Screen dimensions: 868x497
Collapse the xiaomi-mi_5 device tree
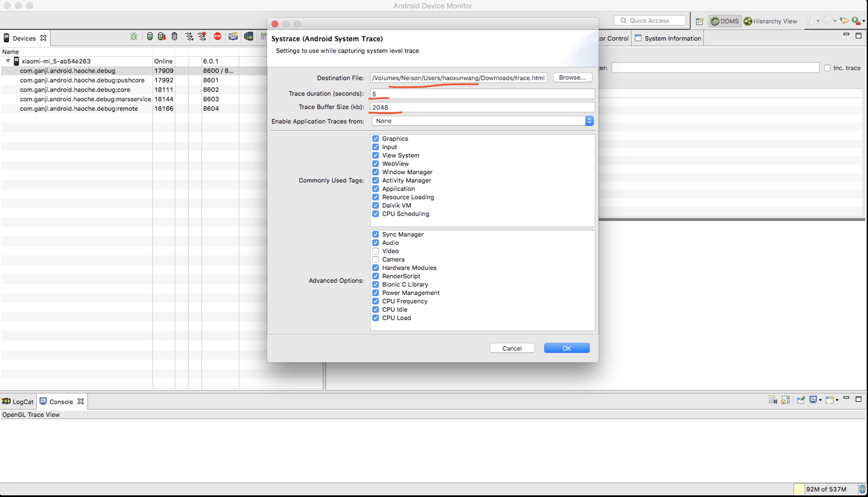pos(8,61)
